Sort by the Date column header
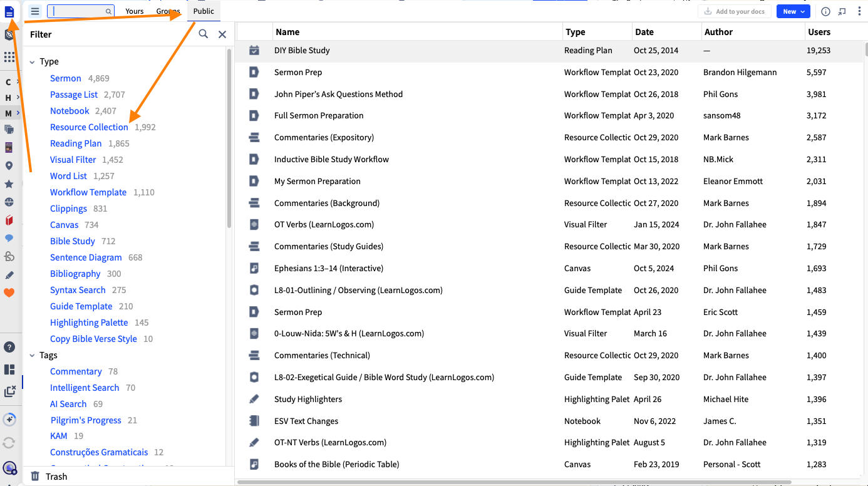This screenshot has height=486, width=868. click(x=667, y=32)
